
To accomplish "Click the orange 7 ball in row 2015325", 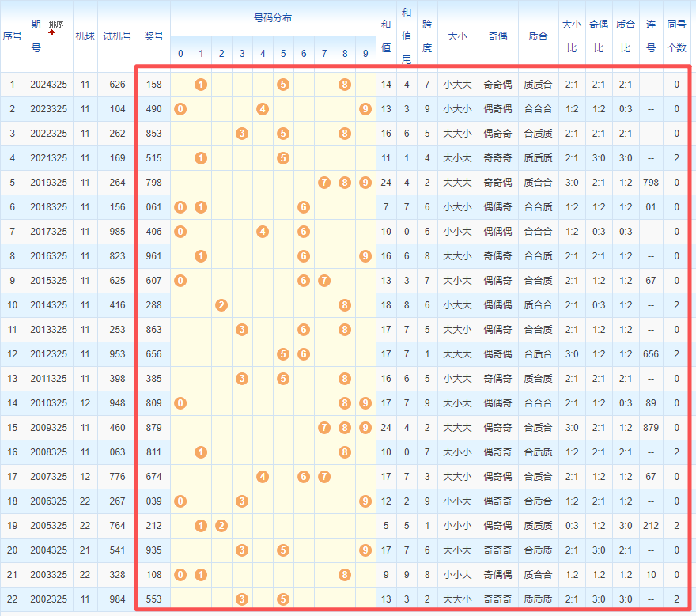I will (324, 281).
